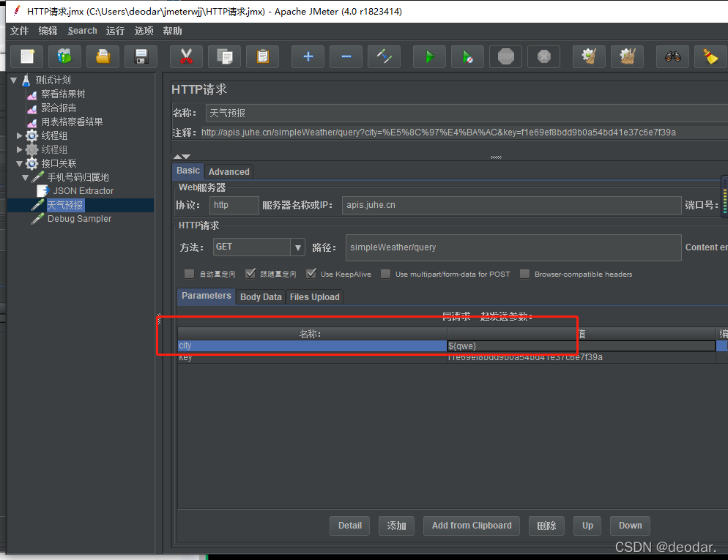
Task: Expand all nodes with plus icon
Action: (x=308, y=56)
